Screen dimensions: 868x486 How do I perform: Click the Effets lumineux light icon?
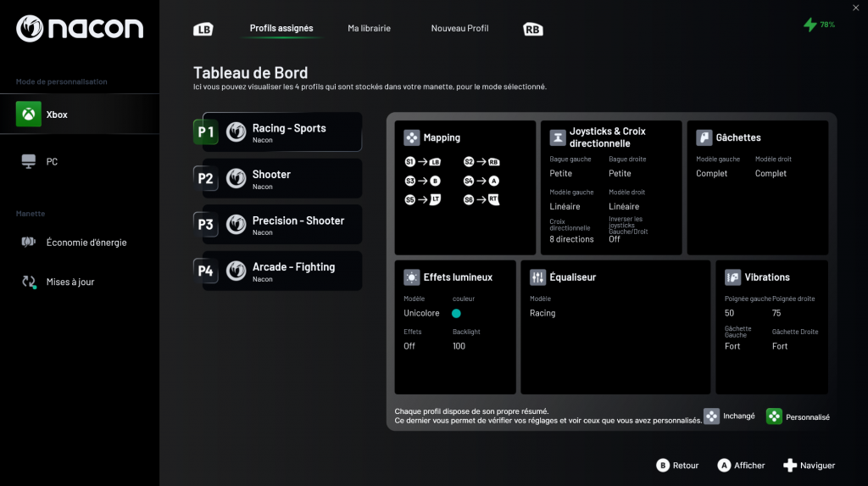(411, 277)
